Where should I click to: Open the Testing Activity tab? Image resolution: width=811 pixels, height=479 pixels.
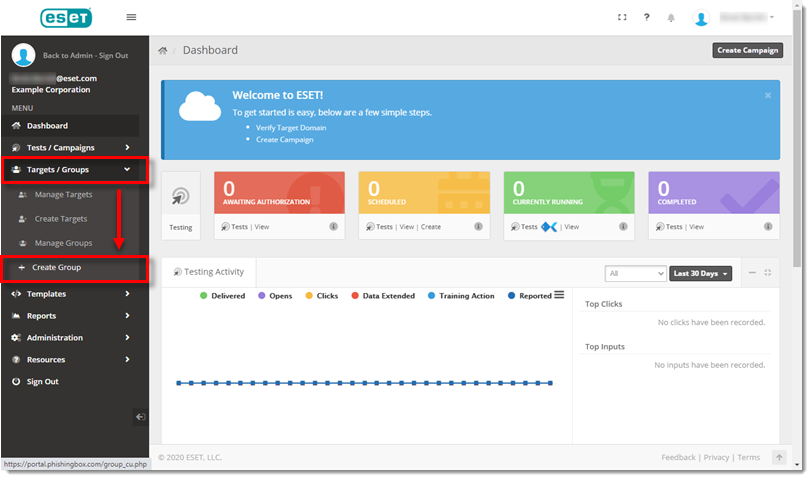tap(209, 272)
